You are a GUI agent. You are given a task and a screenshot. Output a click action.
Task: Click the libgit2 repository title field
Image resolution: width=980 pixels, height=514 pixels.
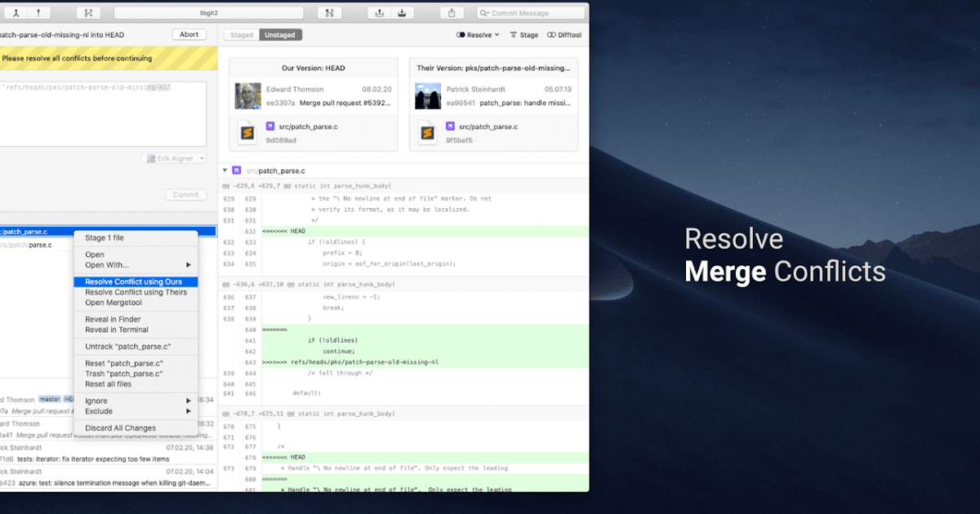tap(208, 13)
